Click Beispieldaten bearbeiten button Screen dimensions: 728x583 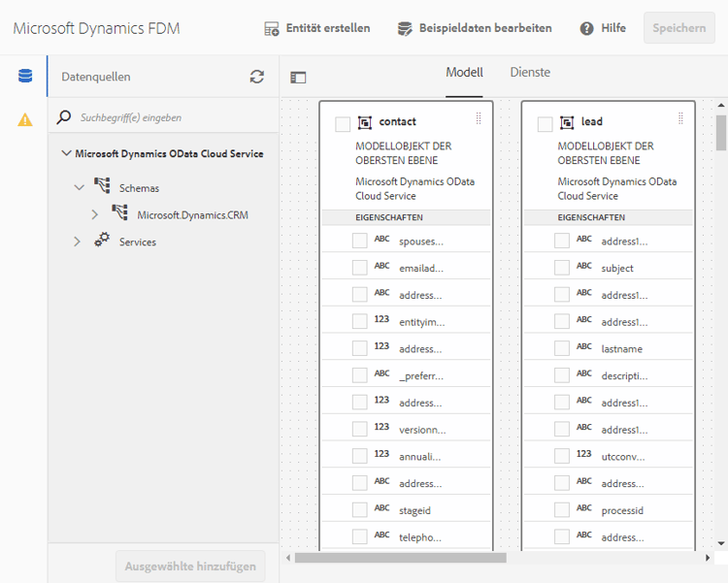click(x=475, y=28)
